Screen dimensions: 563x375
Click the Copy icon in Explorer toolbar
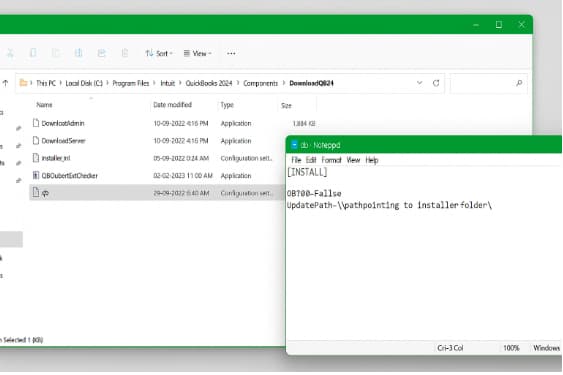pos(33,53)
